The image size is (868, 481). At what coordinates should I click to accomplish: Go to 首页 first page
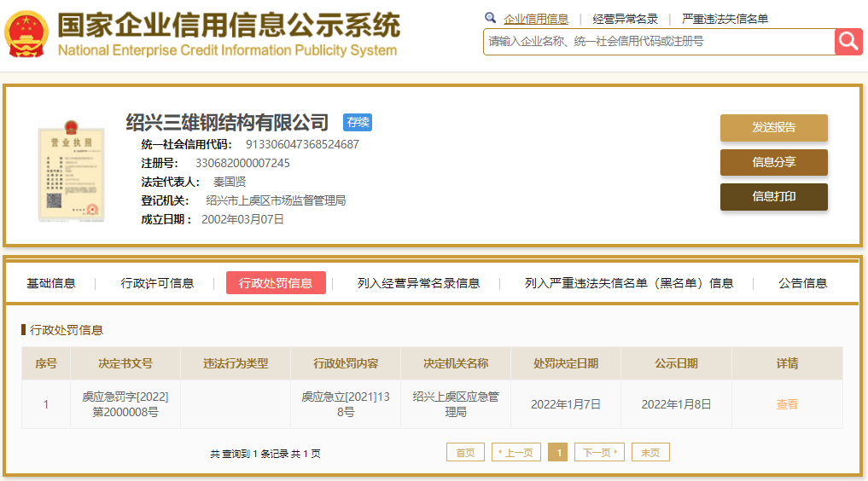pyautogui.click(x=465, y=452)
